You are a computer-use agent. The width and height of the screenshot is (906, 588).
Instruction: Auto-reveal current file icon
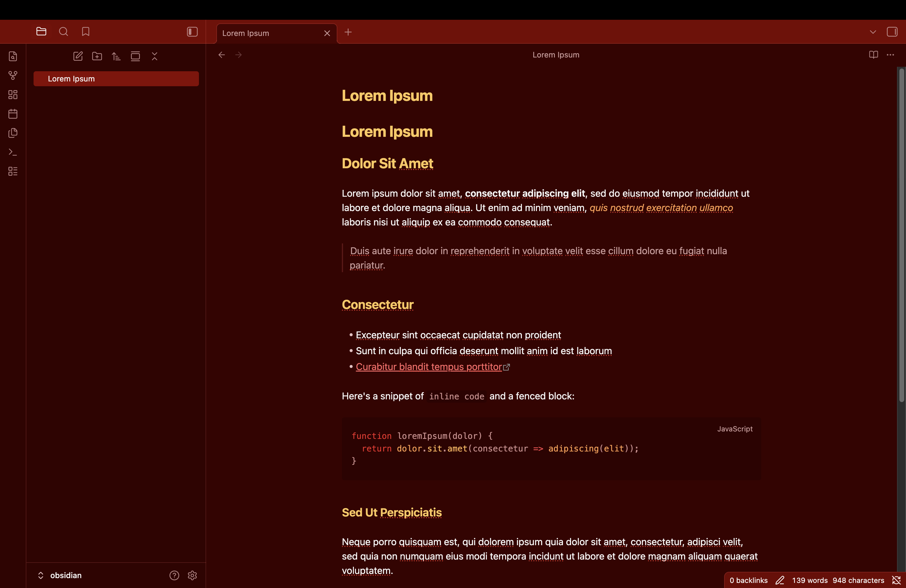pos(135,56)
